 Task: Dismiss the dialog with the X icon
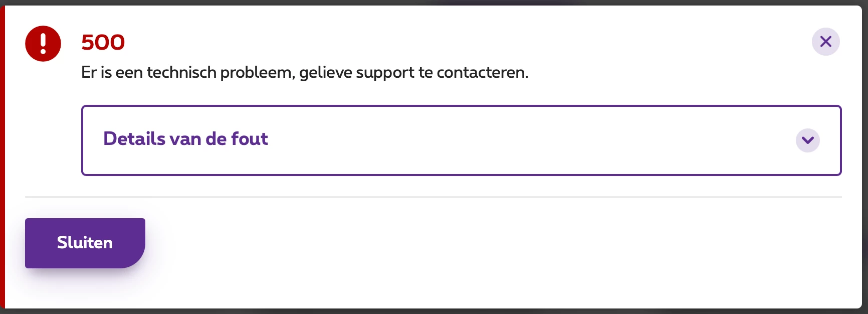pos(825,42)
